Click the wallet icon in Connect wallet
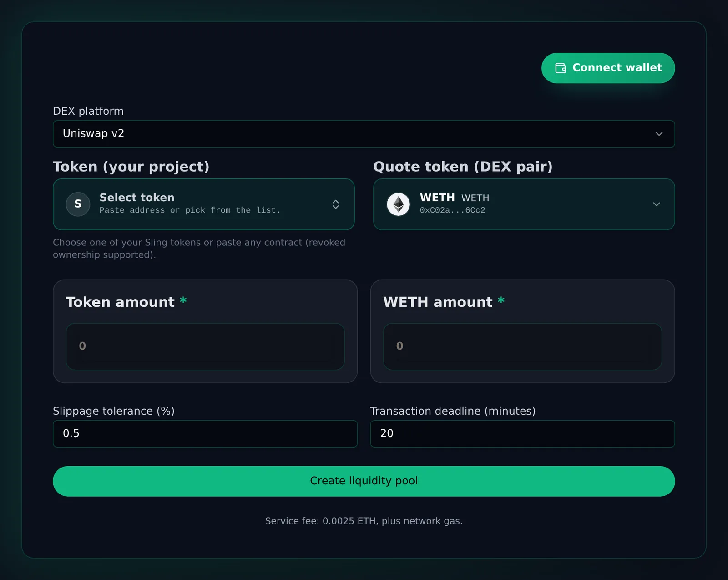Image resolution: width=728 pixels, height=580 pixels. 561,68
